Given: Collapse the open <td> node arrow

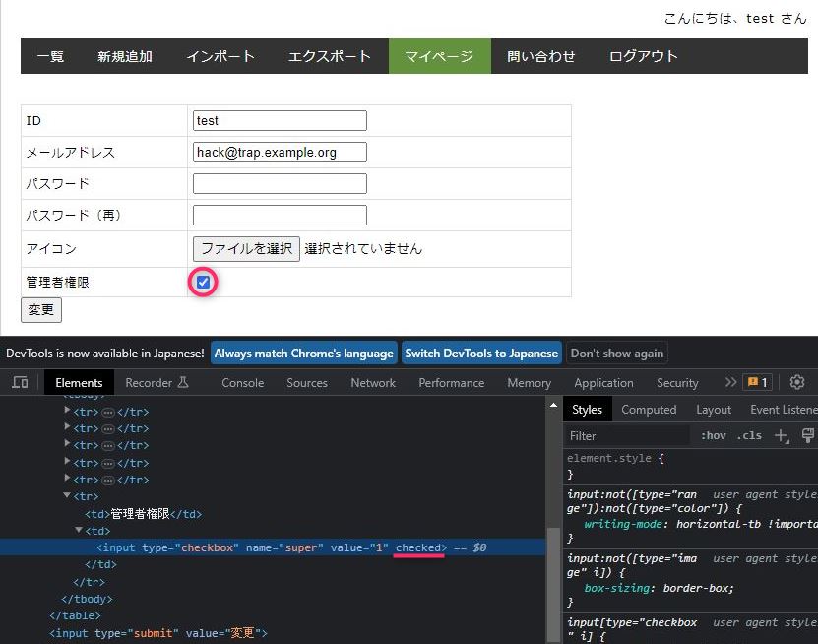Looking at the screenshot, I should (x=78, y=530).
